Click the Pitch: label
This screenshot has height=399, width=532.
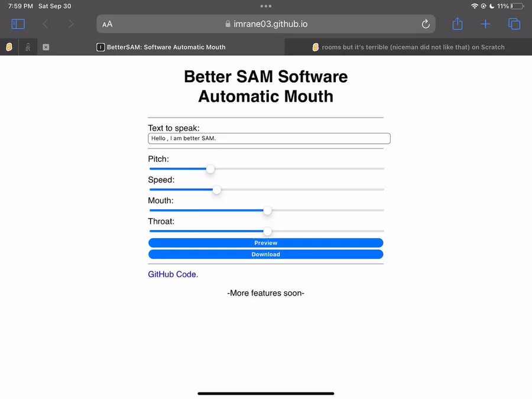coord(158,159)
